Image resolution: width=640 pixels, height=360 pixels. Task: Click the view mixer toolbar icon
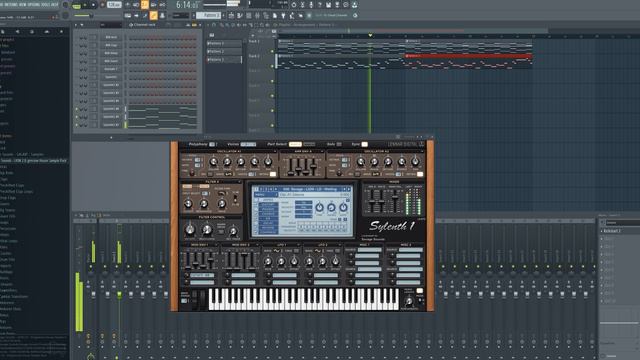[257, 16]
